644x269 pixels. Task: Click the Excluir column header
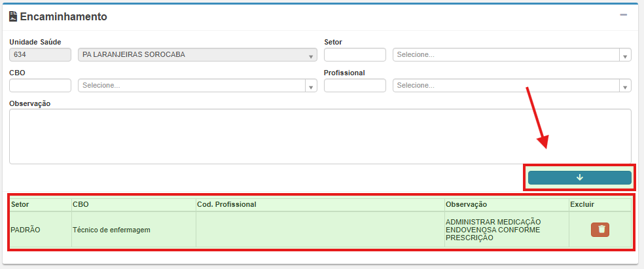tap(582, 204)
